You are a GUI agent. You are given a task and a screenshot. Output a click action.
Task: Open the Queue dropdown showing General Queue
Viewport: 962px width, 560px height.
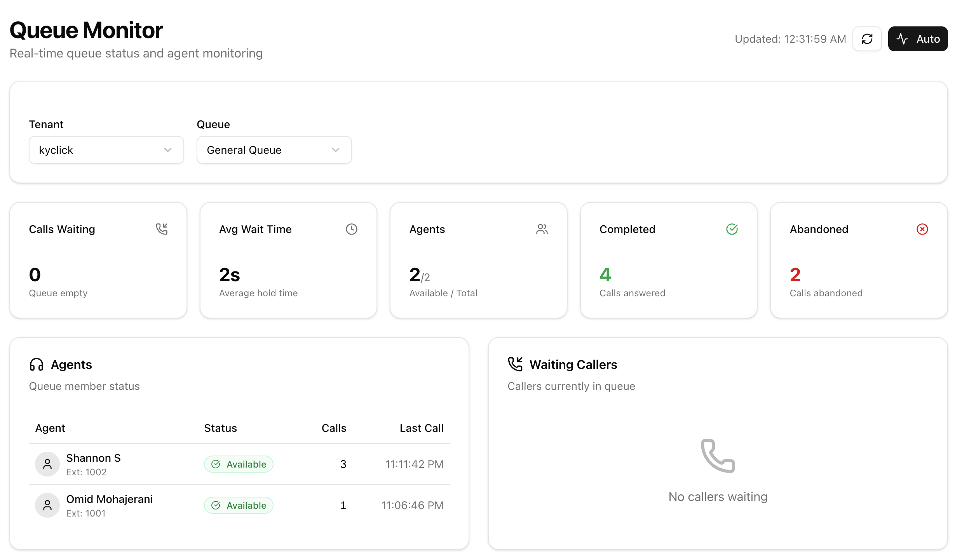pos(274,150)
